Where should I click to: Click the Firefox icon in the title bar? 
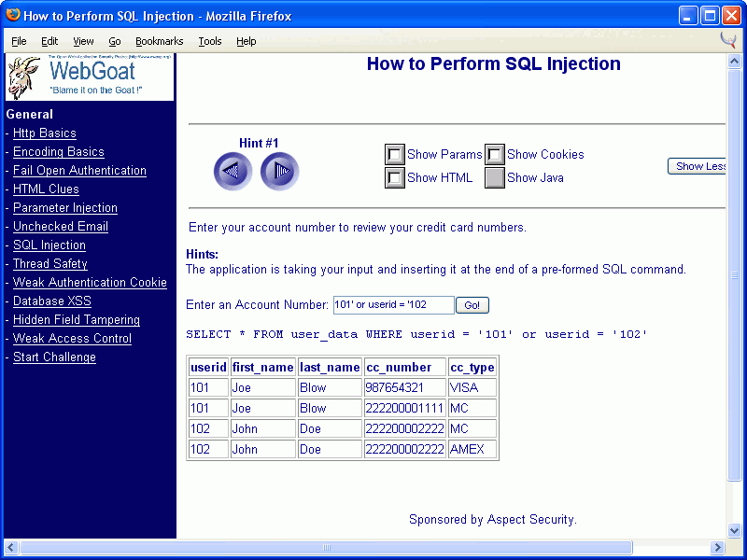point(12,14)
